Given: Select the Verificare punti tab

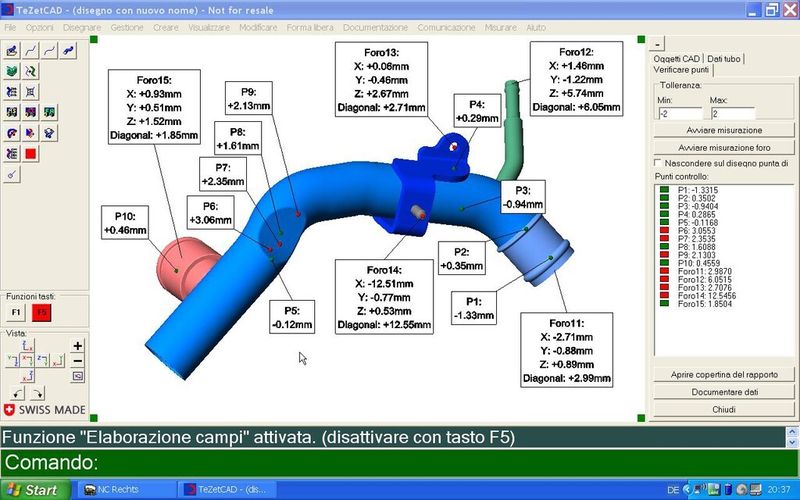Looking at the screenshot, I should coord(681,70).
